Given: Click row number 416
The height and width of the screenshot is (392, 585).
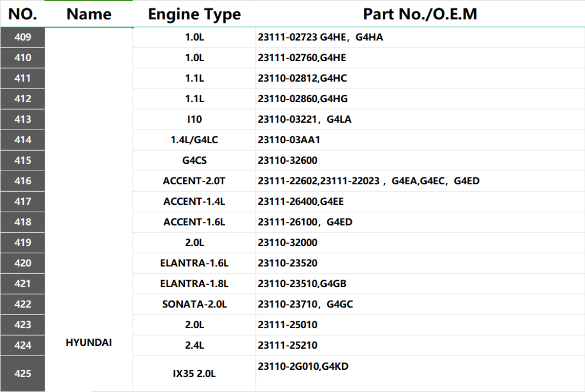Looking at the screenshot, I should 23,181.
